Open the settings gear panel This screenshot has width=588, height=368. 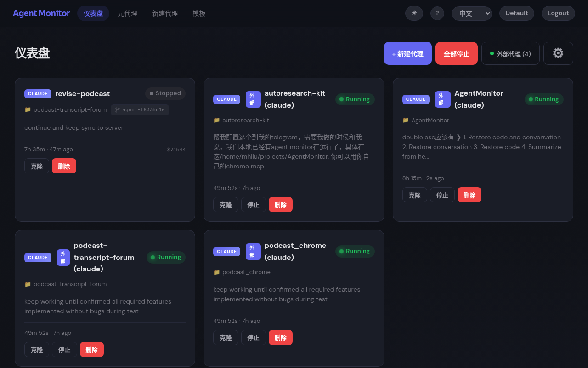[x=558, y=53]
